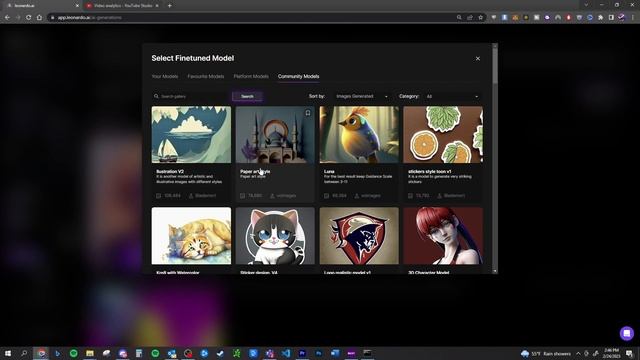Screen dimensions: 640x360
Task: Go to the browser home page
Action: pos(39,18)
